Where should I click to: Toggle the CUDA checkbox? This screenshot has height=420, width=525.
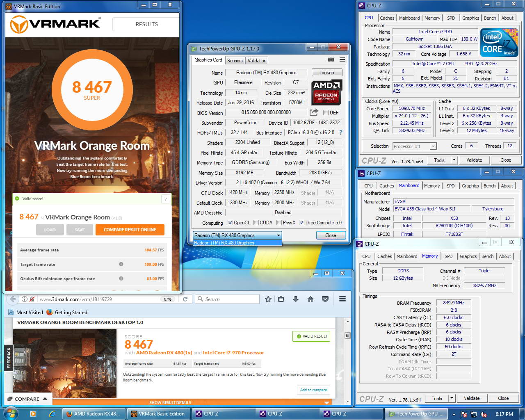tap(256, 223)
